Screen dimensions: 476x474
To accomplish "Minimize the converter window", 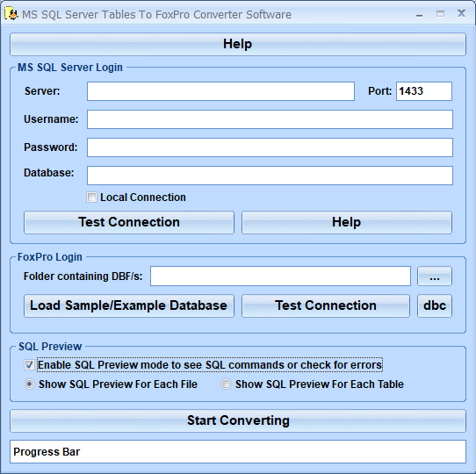I will tap(419, 14).
